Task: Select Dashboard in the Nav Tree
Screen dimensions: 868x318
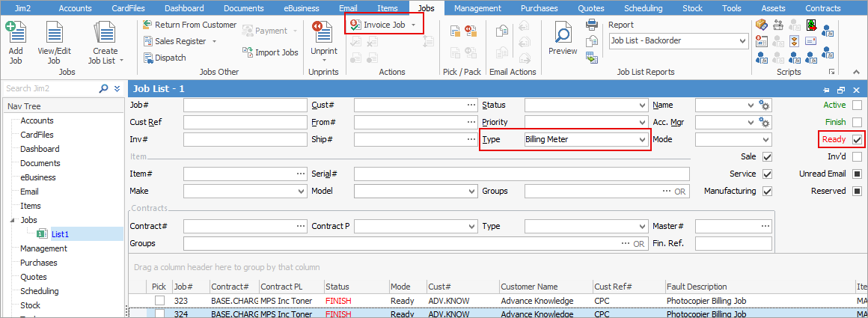Action: coord(40,149)
